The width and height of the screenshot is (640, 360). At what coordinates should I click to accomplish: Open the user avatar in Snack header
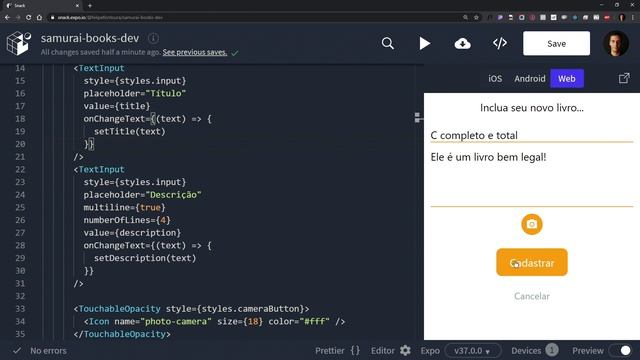[x=616, y=43]
